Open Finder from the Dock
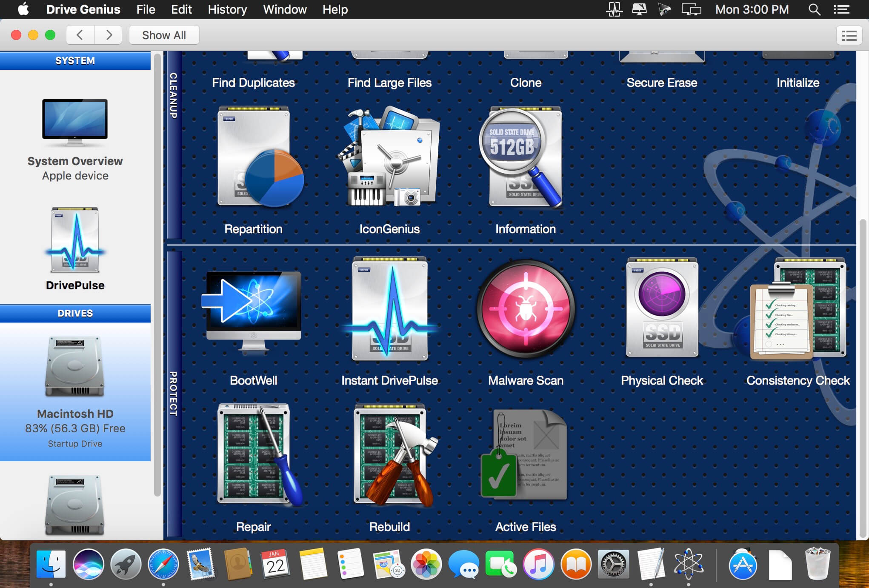The height and width of the screenshot is (588, 869). [51, 564]
